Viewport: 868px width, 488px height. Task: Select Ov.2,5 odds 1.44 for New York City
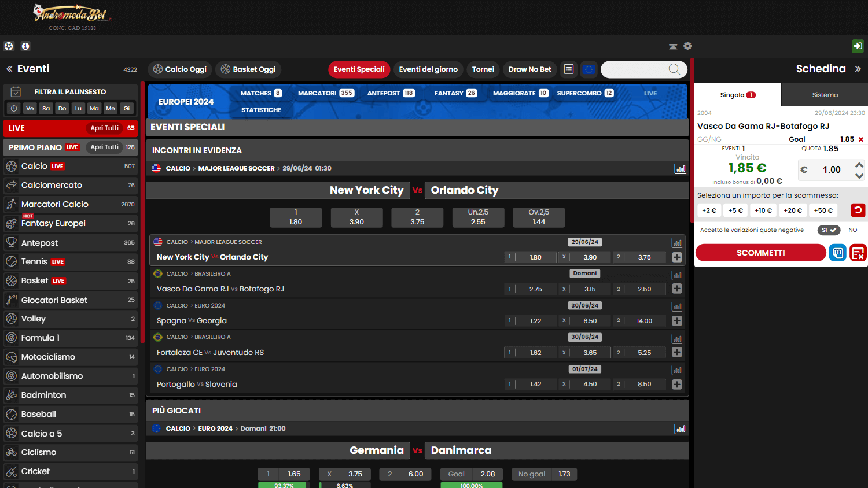539,217
